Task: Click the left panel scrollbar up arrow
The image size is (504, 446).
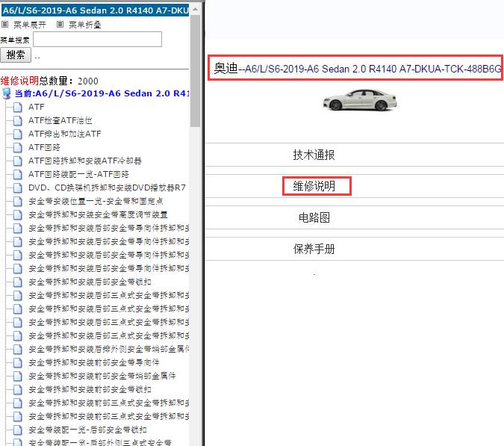Action: pos(195,9)
